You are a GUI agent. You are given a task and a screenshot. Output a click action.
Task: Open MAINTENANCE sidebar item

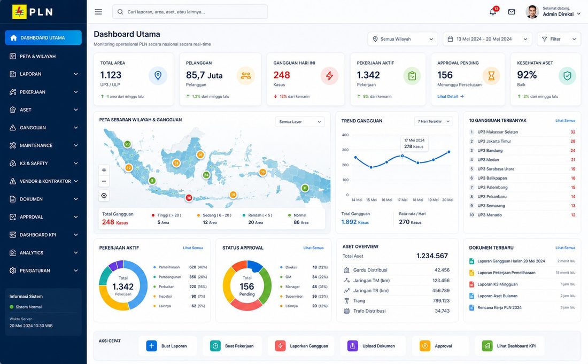coord(43,145)
